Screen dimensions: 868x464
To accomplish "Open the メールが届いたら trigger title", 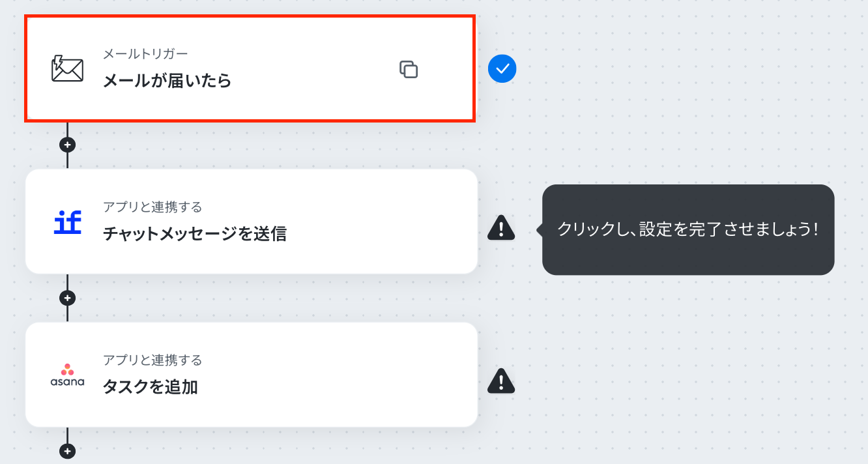I will (167, 81).
